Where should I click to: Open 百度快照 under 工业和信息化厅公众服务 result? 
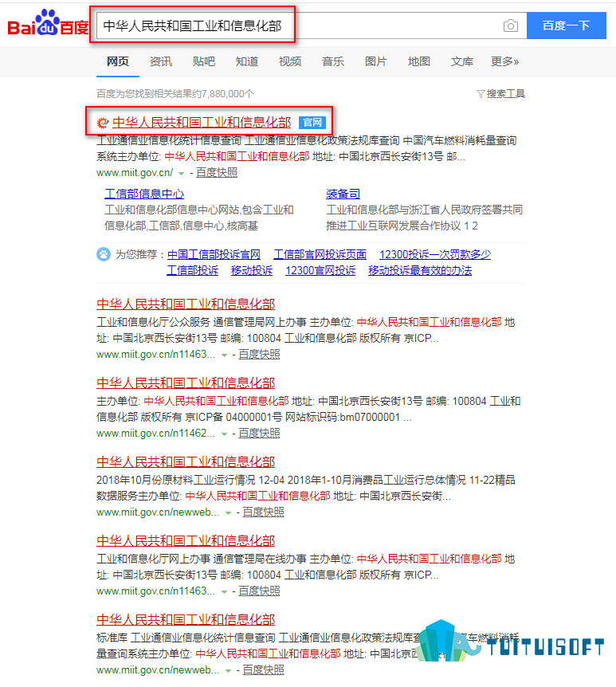coord(259,355)
